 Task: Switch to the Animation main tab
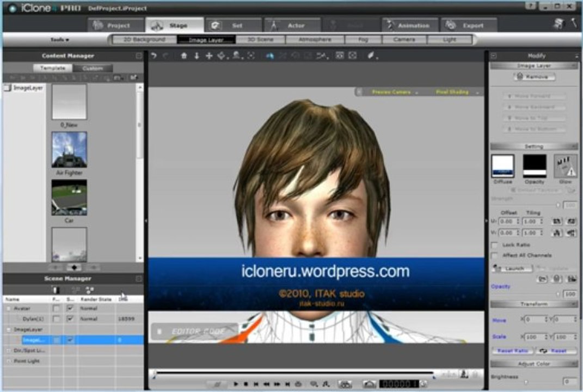click(410, 26)
